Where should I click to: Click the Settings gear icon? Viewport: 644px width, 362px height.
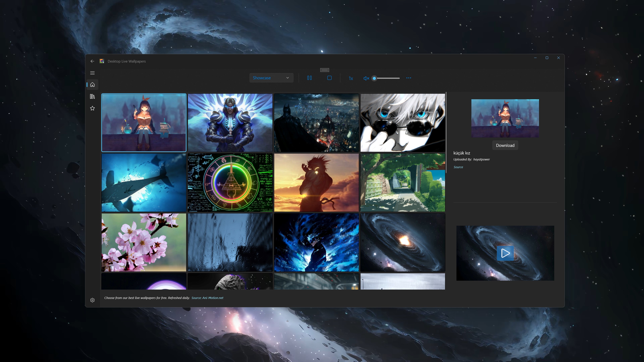click(x=92, y=300)
